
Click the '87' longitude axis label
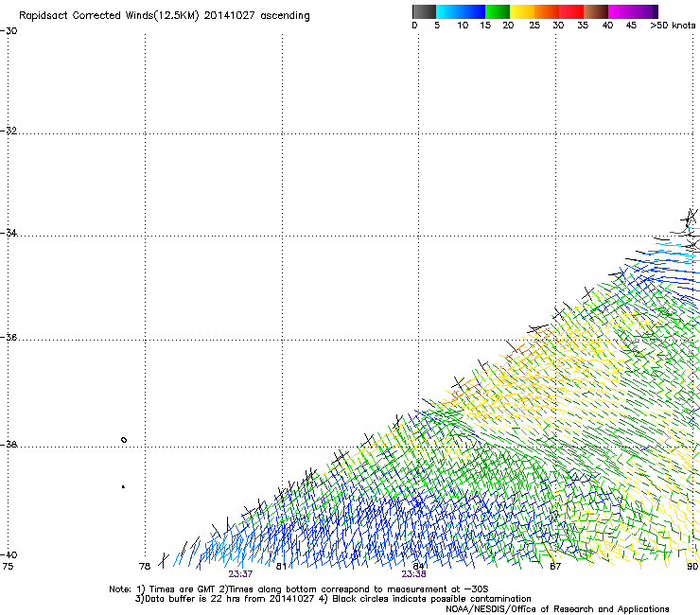tap(555, 567)
